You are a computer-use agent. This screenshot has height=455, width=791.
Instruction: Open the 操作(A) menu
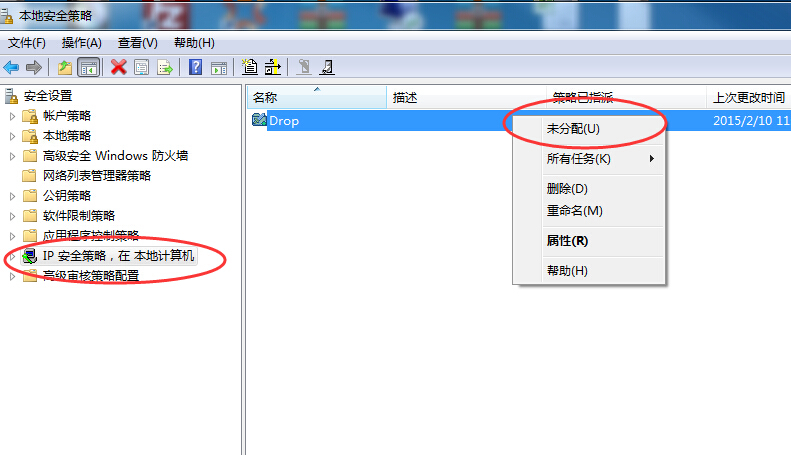pos(81,43)
